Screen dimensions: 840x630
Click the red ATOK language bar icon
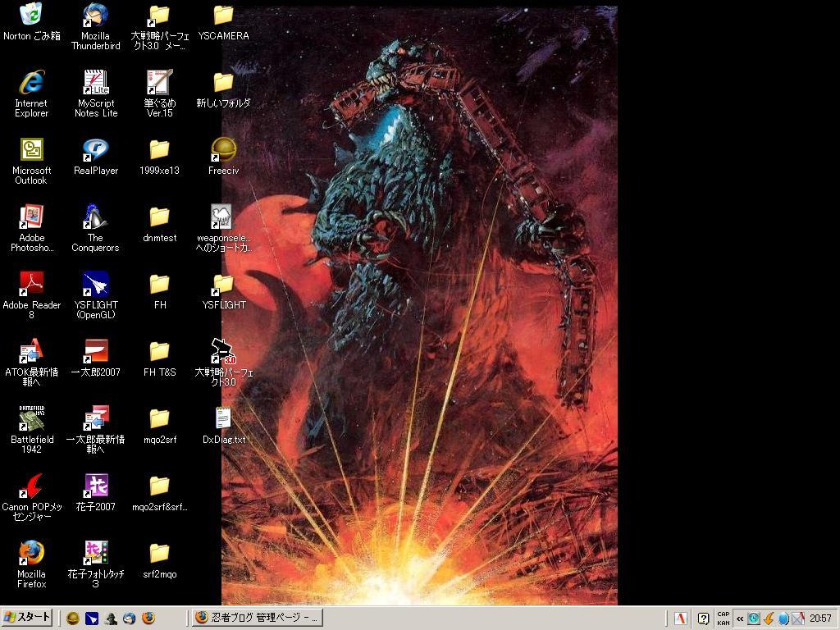680,619
